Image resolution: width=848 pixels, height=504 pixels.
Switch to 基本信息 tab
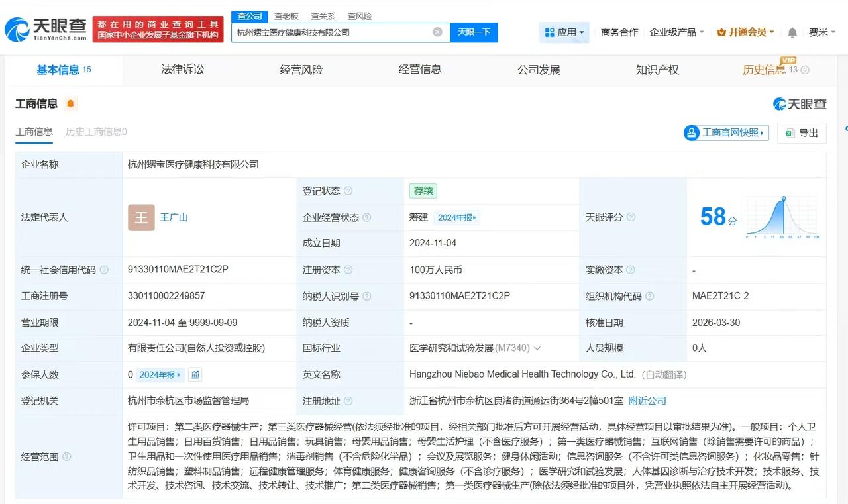[x=64, y=70]
